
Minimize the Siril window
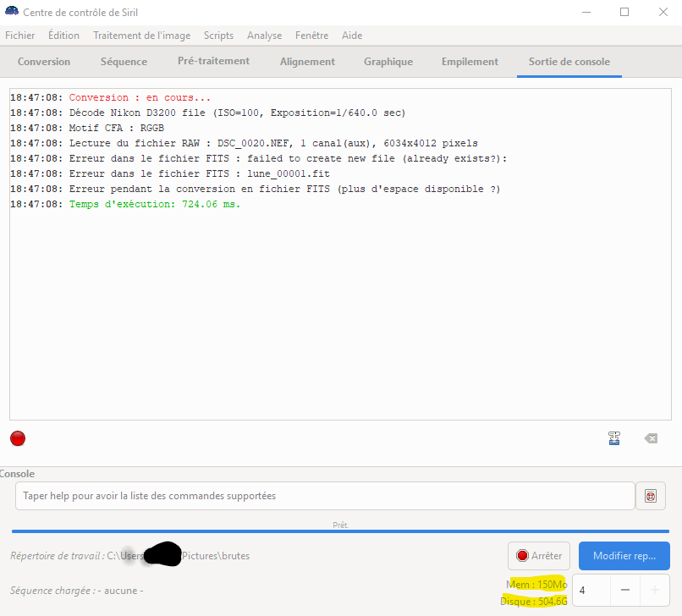tap(586, 12)
